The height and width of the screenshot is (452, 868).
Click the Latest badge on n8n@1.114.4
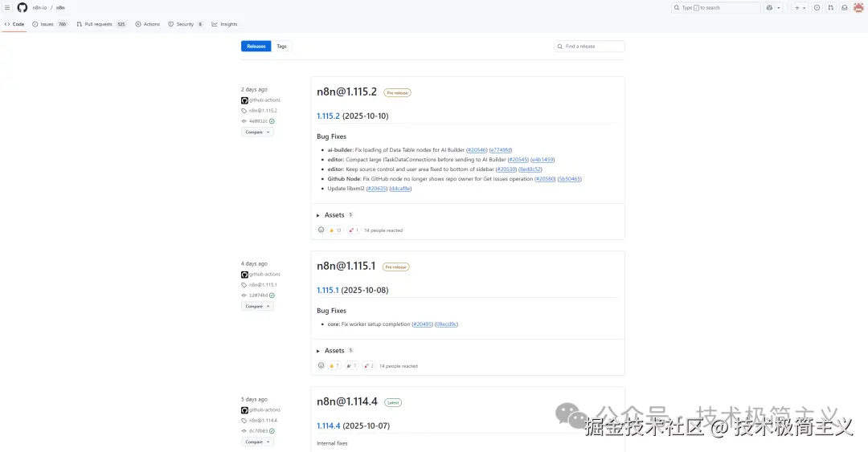pos(393,403)
